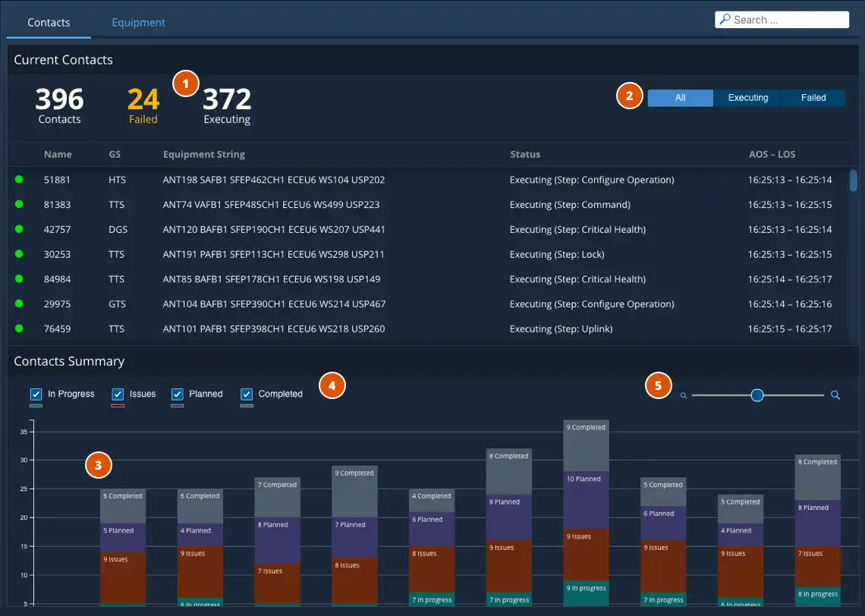Click green status dot for contact 51881
The height and width of the screenshot is (616, 865).
pyautogui.click(x=19, y=179)
